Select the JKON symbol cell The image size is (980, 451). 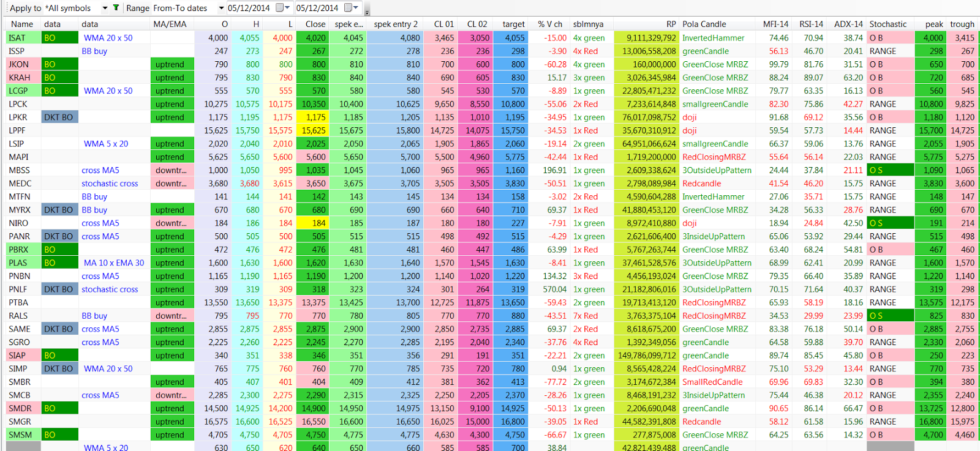[x=23, y=64]
